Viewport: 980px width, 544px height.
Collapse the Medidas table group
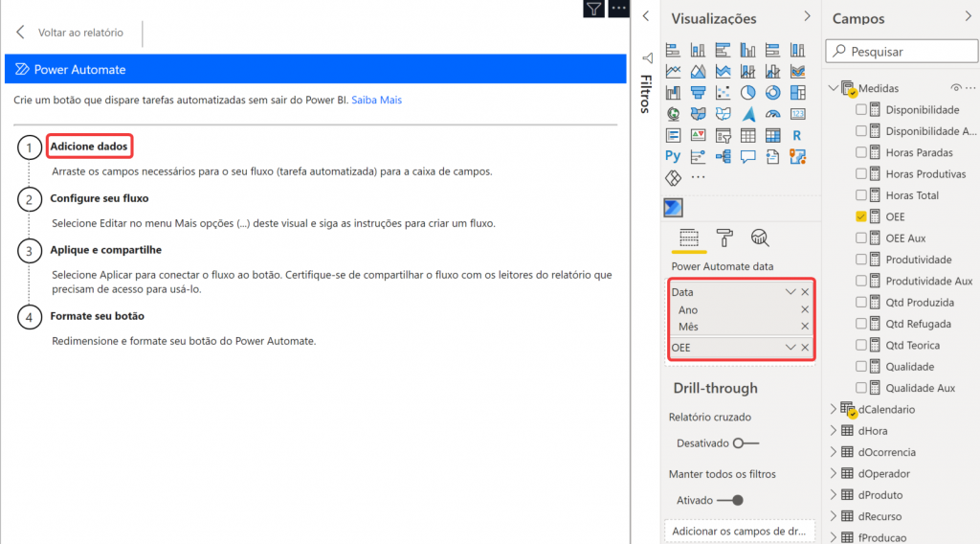(833, 88)
